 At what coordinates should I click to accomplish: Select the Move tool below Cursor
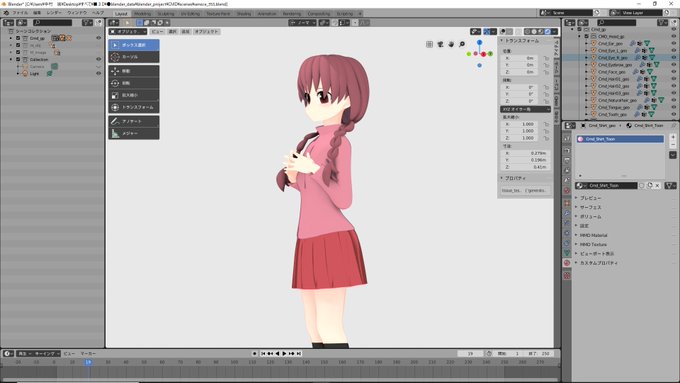pos(134,71)
